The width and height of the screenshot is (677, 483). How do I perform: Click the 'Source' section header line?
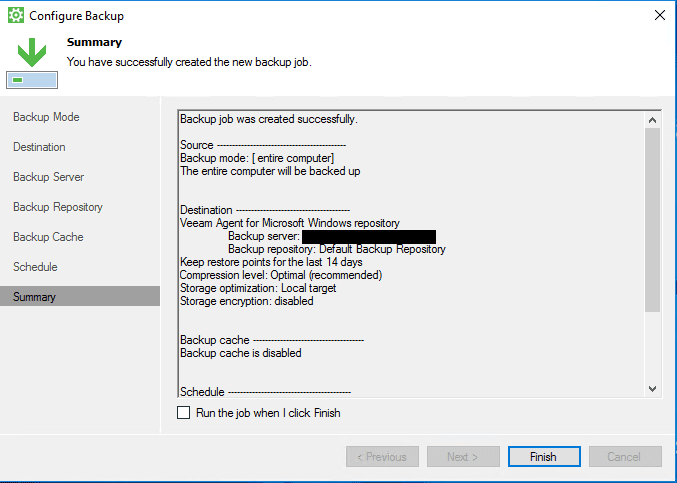coord(263,145)
